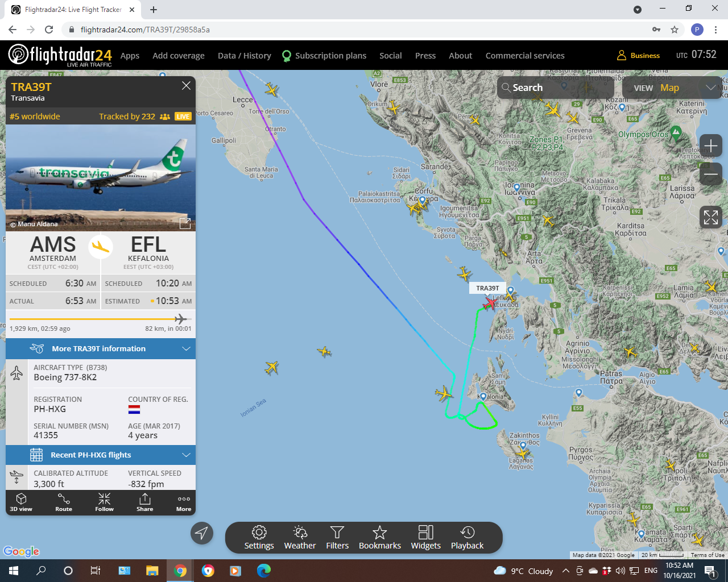Image resolution: width=728 pixels, height=582 pixels.
Task: Open map Settings
Action: (x=259, y=538)
